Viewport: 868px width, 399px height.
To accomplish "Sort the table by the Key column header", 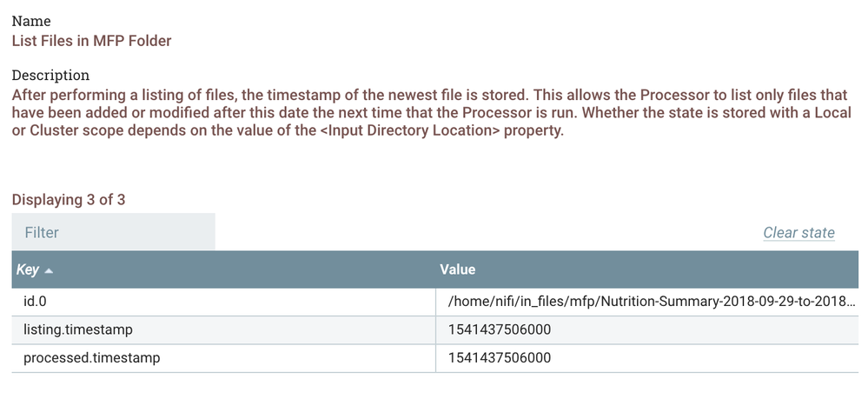I will tap(28, 270).
